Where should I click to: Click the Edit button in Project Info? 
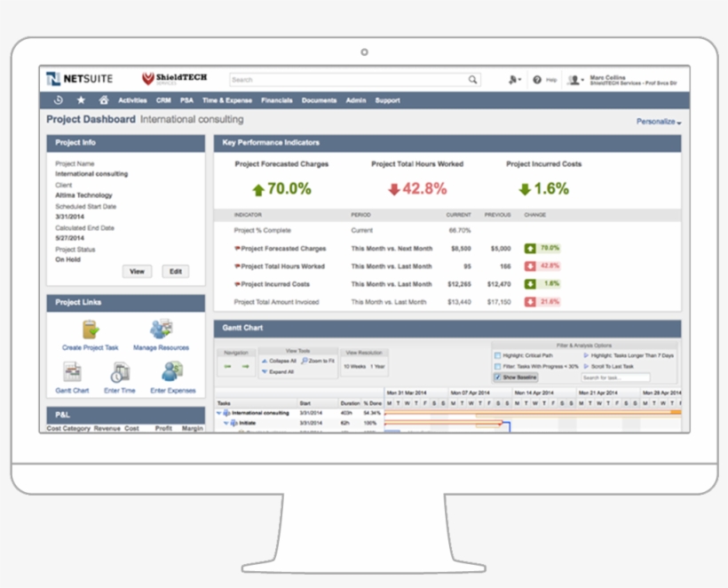tap(175, 271)
